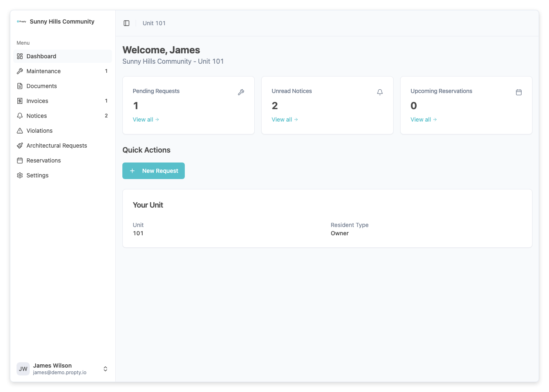Viewport: 549px width, 392px height.
Task: Select the Notices bell icon
Action: [20, 115]
